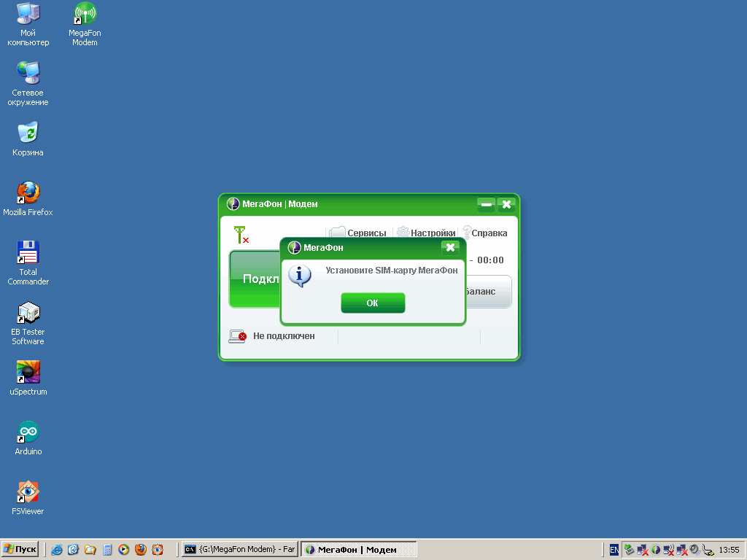The width and height of the screenshot is (747, 560).
Task: Click the USB cable device tray icon
Action: [708, 551]
